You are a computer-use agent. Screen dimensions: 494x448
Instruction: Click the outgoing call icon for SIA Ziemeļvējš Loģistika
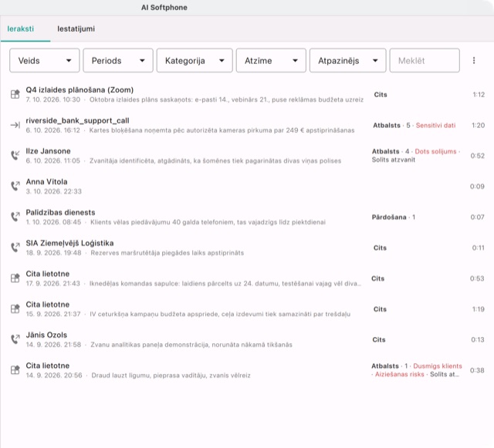[15, 248]
